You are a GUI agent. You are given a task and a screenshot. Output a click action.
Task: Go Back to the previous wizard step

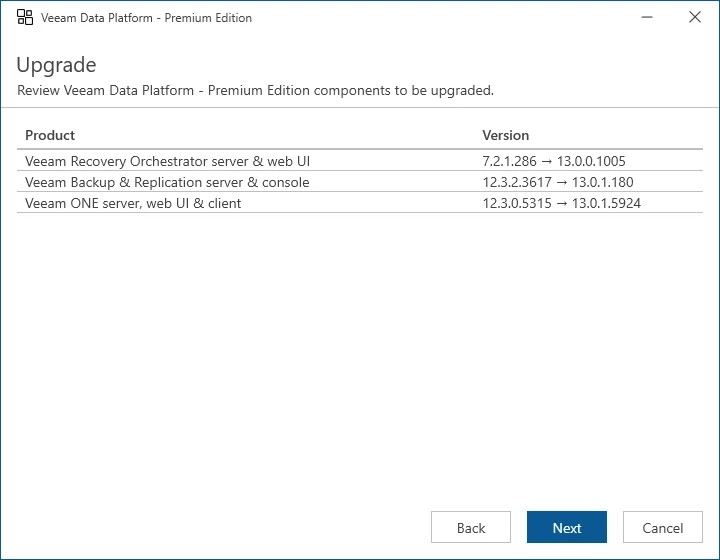[471, 528]
